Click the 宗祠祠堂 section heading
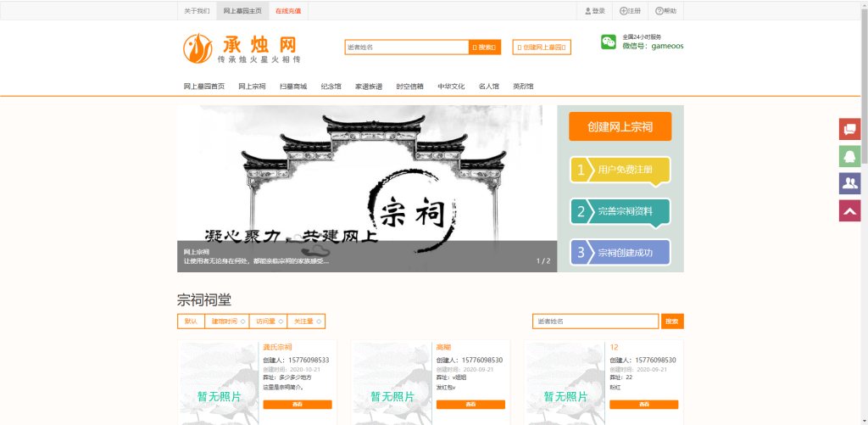This screenshot has width=868, height=425. tap(204, 300)
